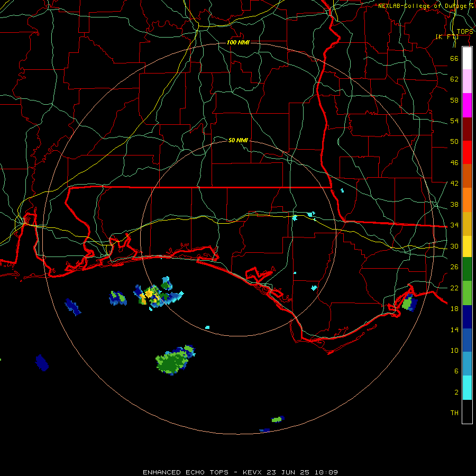
Task: Click the '14' value on the scale
Action: pyautogui.click(x=454, y=329)
